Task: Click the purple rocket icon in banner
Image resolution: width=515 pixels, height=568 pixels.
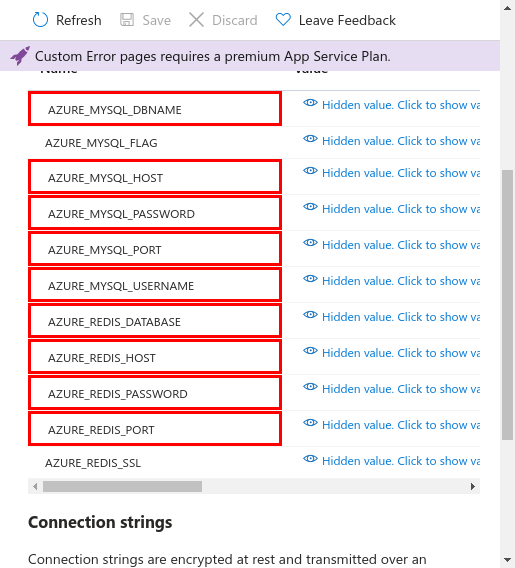Action: pyautogui.click(x=20, y=56)
